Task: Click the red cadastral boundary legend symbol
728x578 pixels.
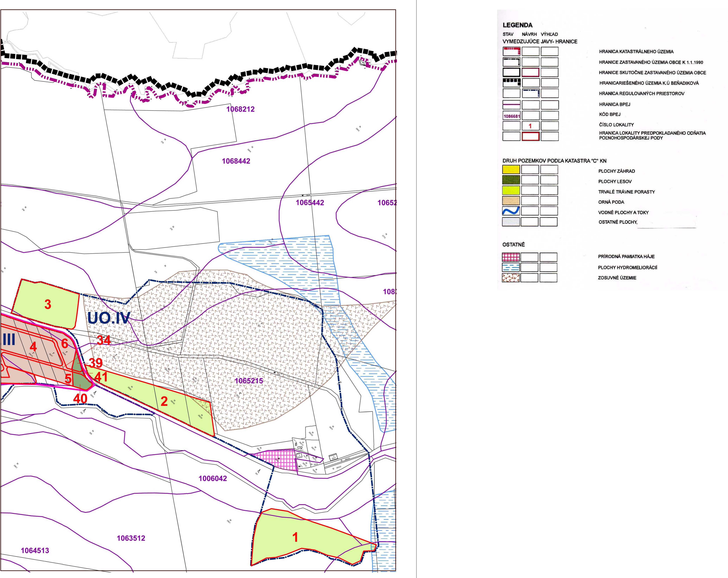Action: click(511, 51)
